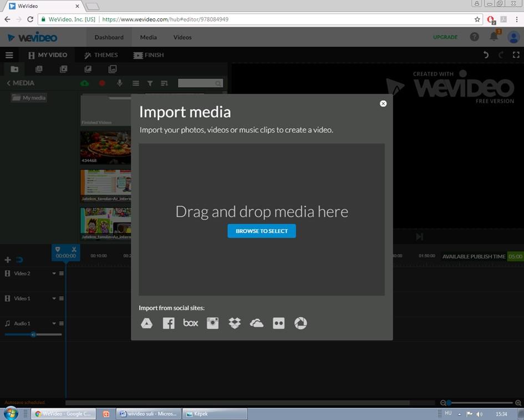
Task: Import media from OneDrive cloud
Action: point(257,323)
